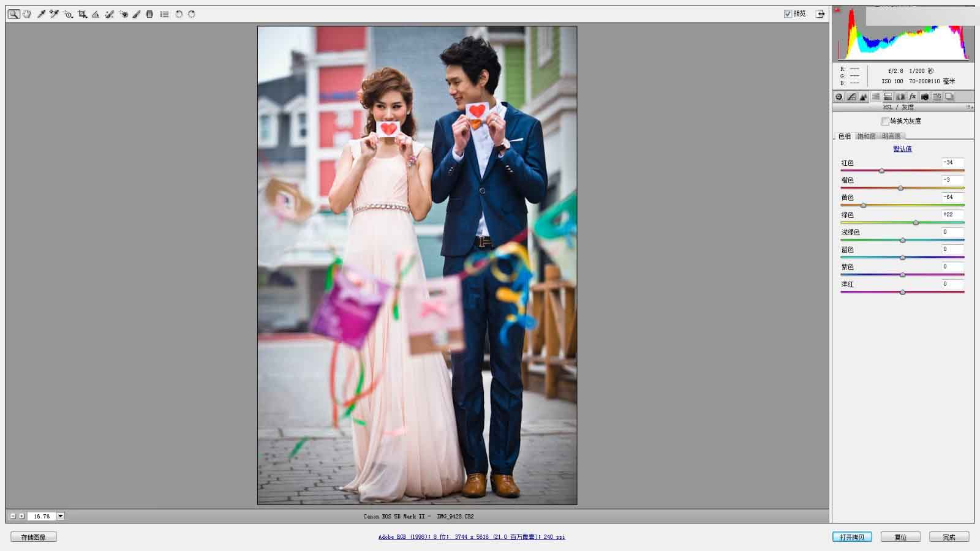Image resolution: width=980 pixels, height=551 pixels.
Task: Select the Straighten tool
Action: click(x=96, y=14)
